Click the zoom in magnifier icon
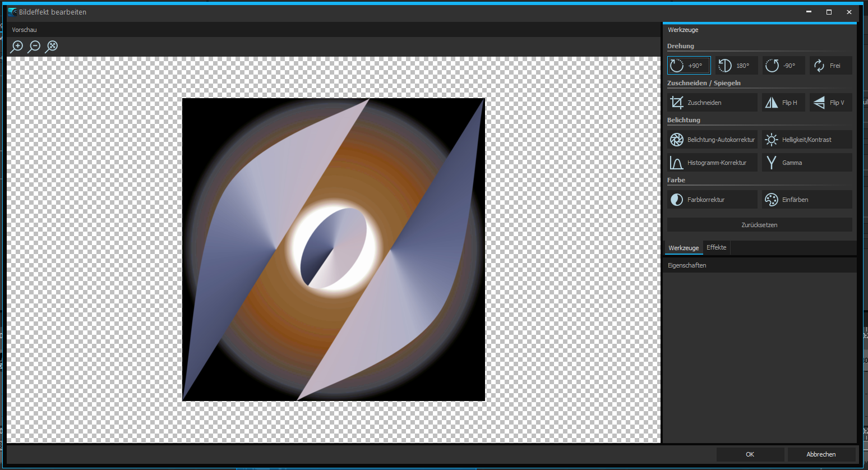This screenshot has width=868, height=470. pyautogui.click(x=17, y=47)
